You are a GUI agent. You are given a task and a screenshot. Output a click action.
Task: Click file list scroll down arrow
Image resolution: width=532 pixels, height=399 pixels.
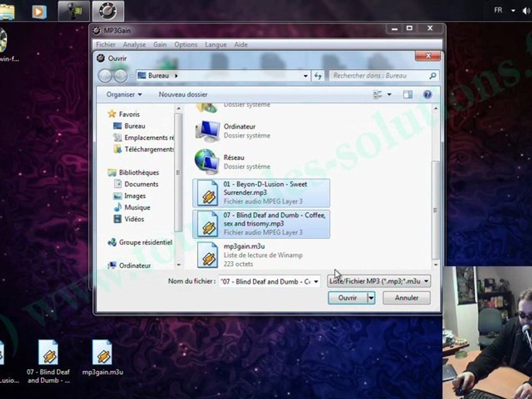point(436,265)
